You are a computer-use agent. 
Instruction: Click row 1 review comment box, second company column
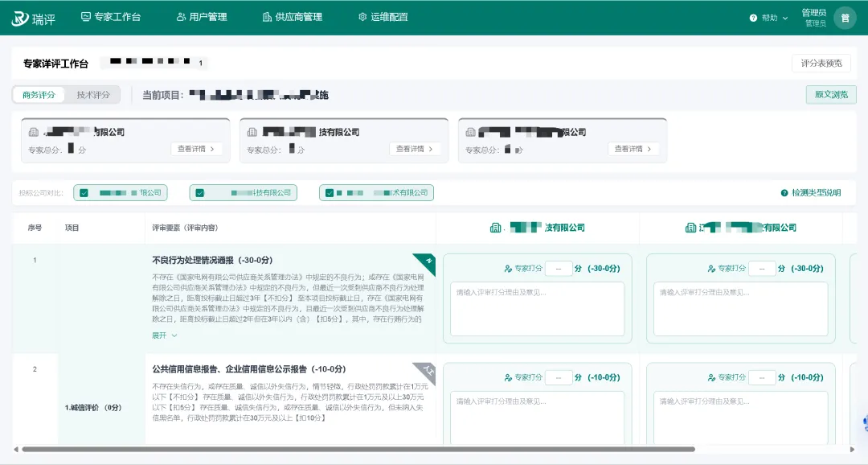(x=741, y=309)
